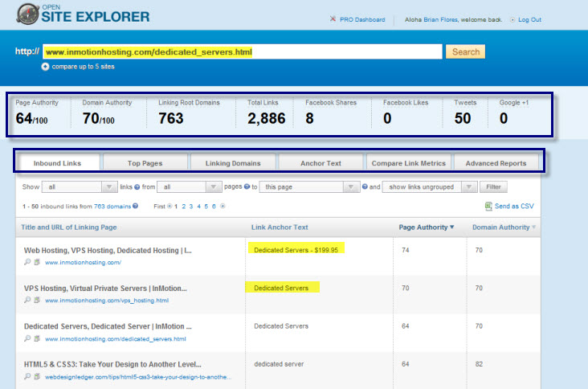Open 'VPS Hosting, Virtual Private Servers' title
This screenshot has height=389, width=588.
[x=105, y=288]
